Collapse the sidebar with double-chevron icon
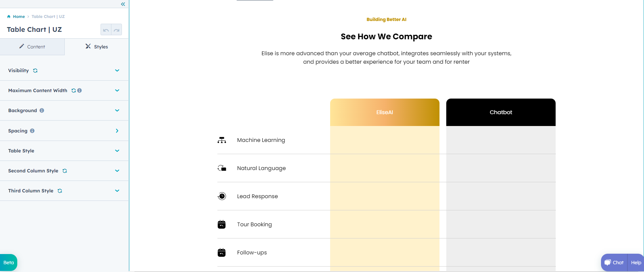The height and width of the screenshot is (272, 644). [123, 4]
